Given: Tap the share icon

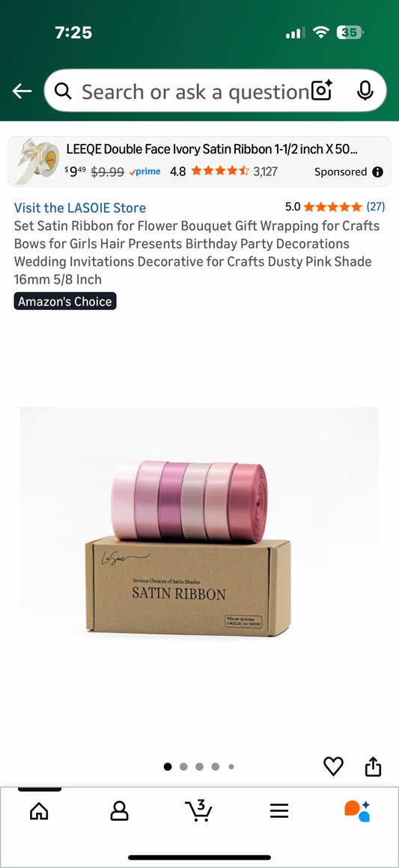Looking at the screenshot, I should click(374, 766).
